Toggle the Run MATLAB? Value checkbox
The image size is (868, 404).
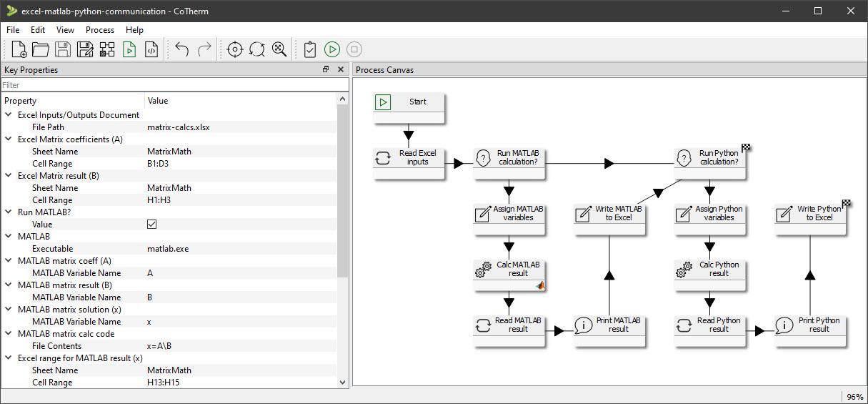(x=151, y=224)
